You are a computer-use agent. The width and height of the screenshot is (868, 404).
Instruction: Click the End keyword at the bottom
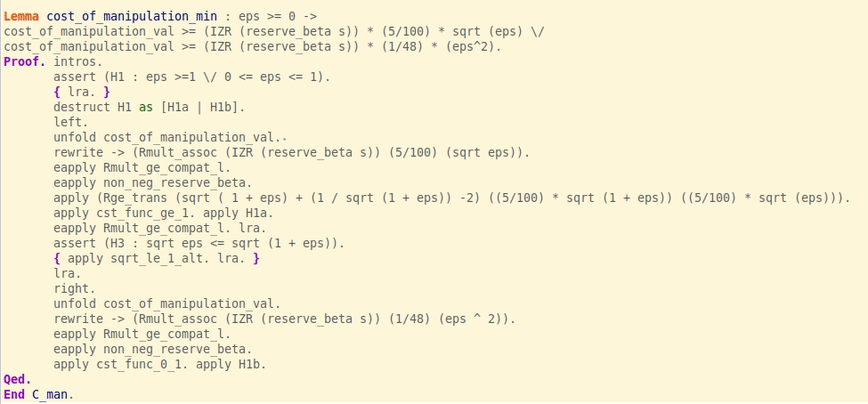(14, 394)
